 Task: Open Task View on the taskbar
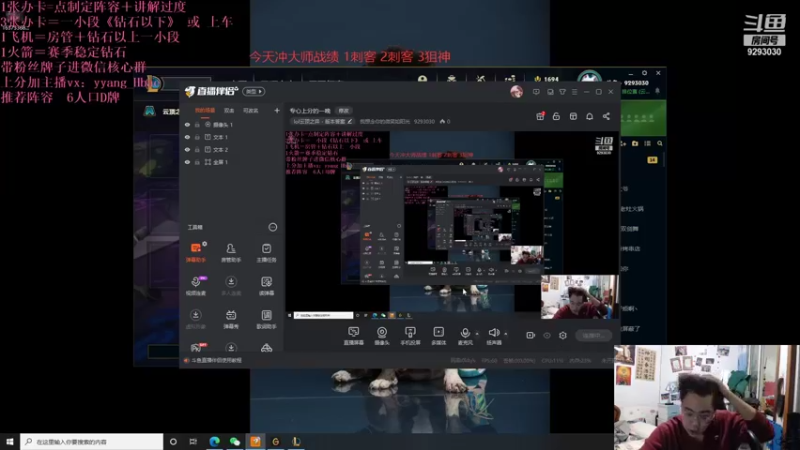[193, 441]
